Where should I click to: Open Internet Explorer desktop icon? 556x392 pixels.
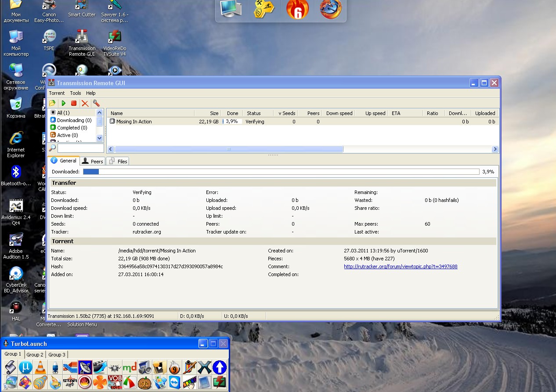(16, 144)
